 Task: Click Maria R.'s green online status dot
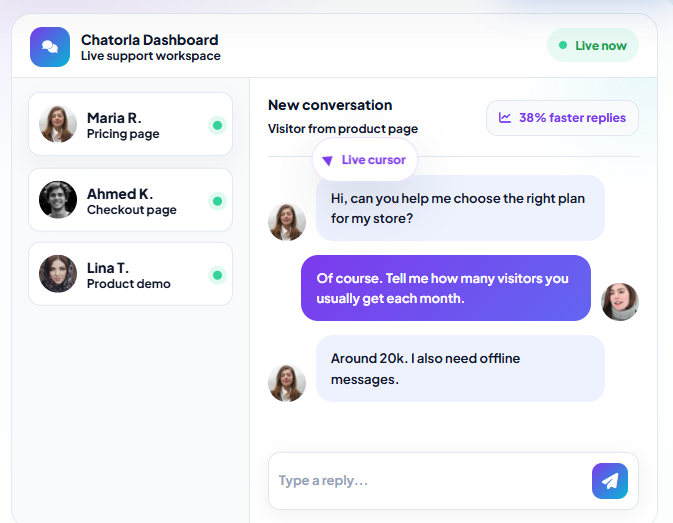tap(218, 125)
